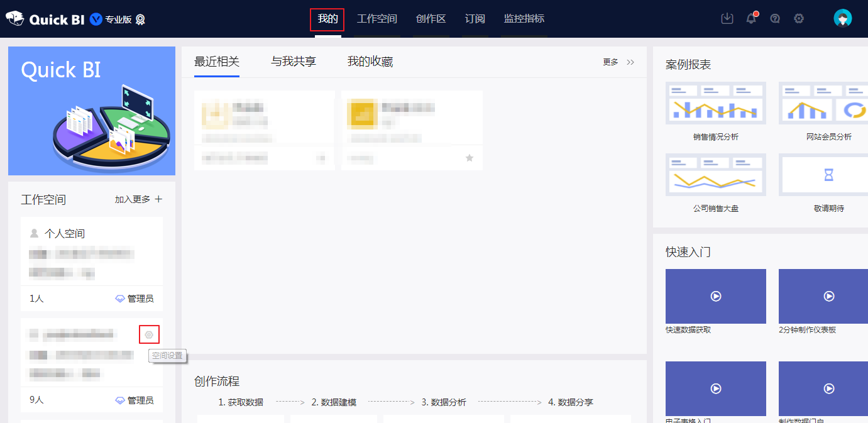Play the 2分钟制作仪表板 video
The image size is (868, 423).
(x=823, y=296)
